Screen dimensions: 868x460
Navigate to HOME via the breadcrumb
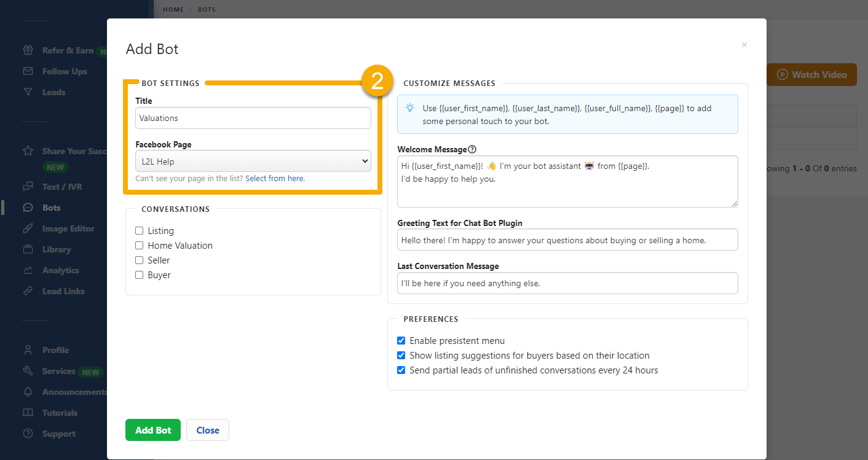(173, 9)
